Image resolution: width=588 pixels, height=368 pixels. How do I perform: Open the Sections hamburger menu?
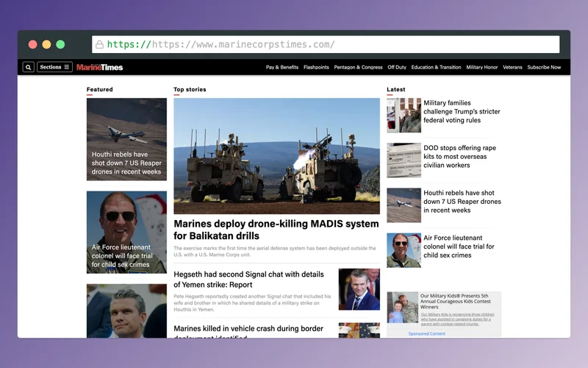pyautogui.click(x=55, y=67)
